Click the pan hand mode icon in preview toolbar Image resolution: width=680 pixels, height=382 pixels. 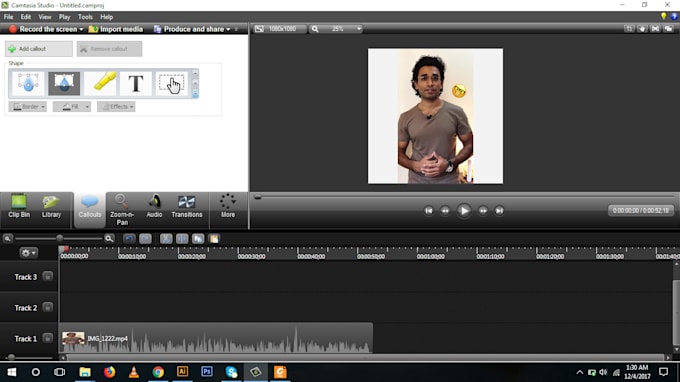642,29
